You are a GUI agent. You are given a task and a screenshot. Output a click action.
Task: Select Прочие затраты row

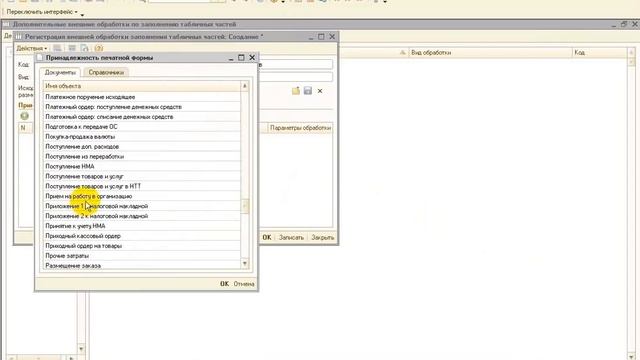142,256
